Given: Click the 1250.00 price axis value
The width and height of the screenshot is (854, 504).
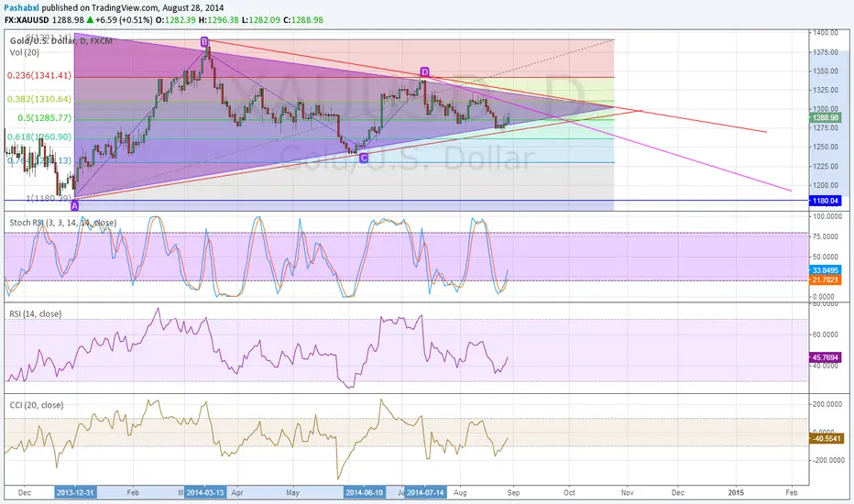Looking at the screenshot, I should tap(827, 147).
